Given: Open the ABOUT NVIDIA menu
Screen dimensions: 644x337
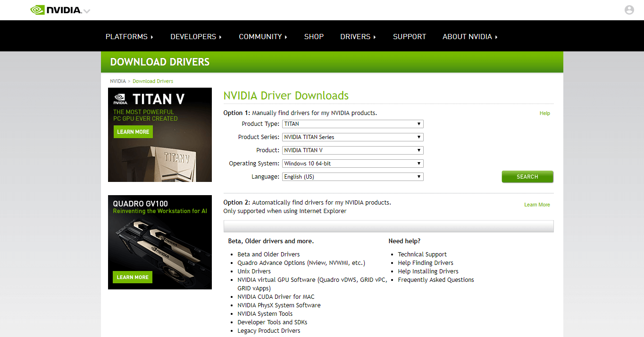Looking at the screenshot, I should [470, 36].
